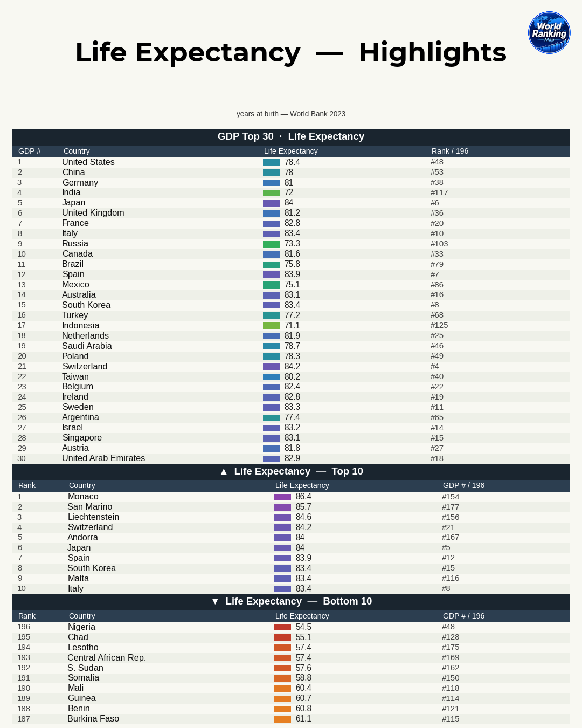Click Nigeria's red life expectancy bar
The width and height of the screenshot is (582, 728).
(282, 627)
